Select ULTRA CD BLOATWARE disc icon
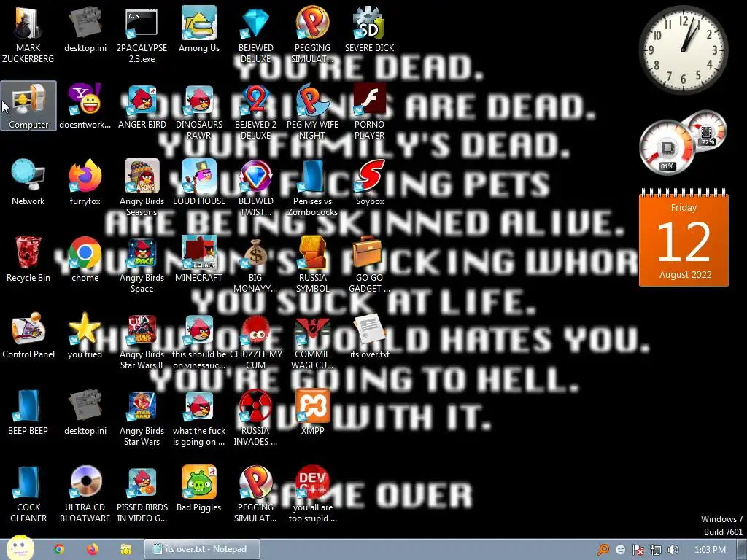 [85, 495]
